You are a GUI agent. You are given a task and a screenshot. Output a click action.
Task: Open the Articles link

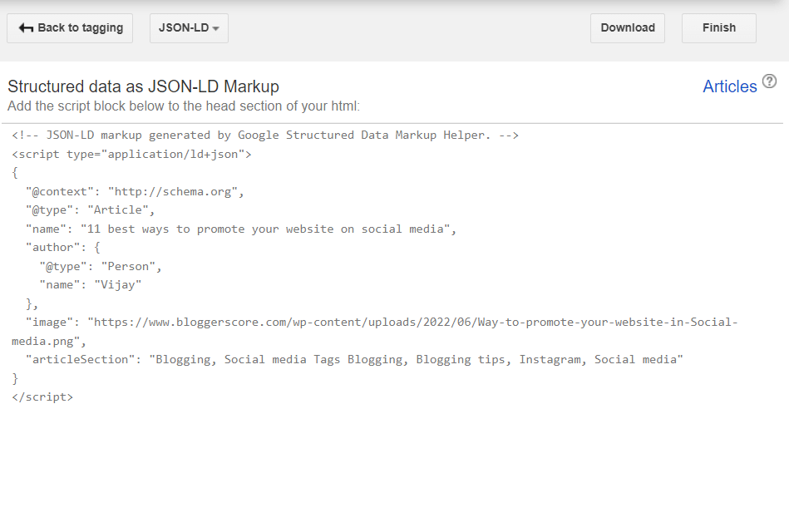pos(730,86)
